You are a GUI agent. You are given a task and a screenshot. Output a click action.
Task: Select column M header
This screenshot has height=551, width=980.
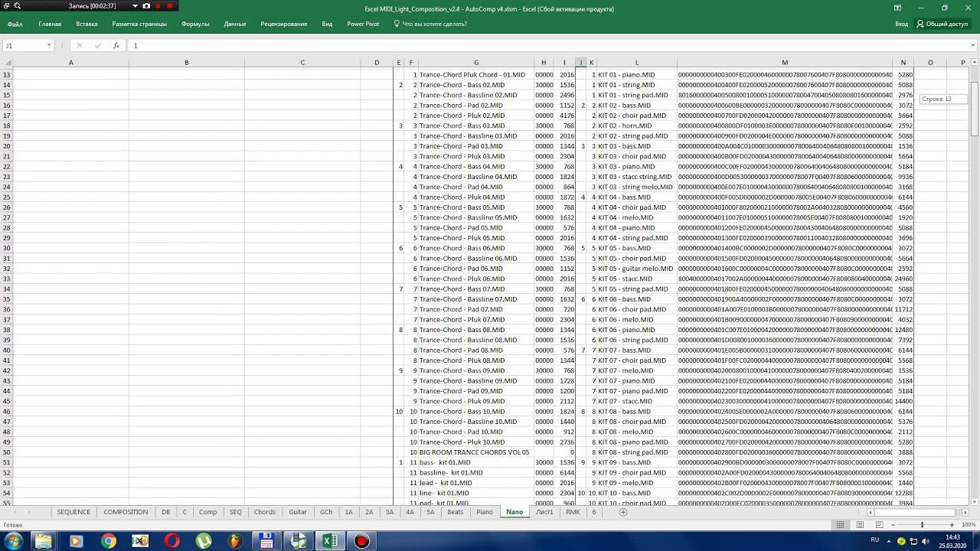coord(785,63)
